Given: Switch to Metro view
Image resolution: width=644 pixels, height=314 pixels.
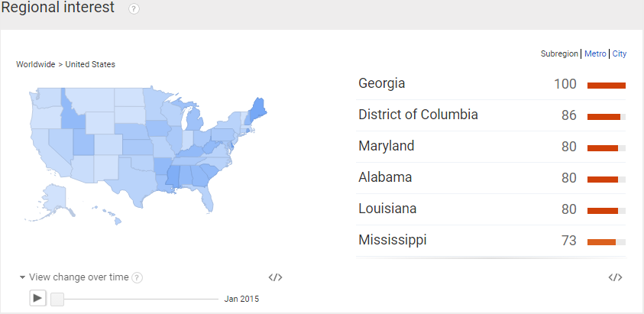Looking at the screenshot, I should [595, 53].
